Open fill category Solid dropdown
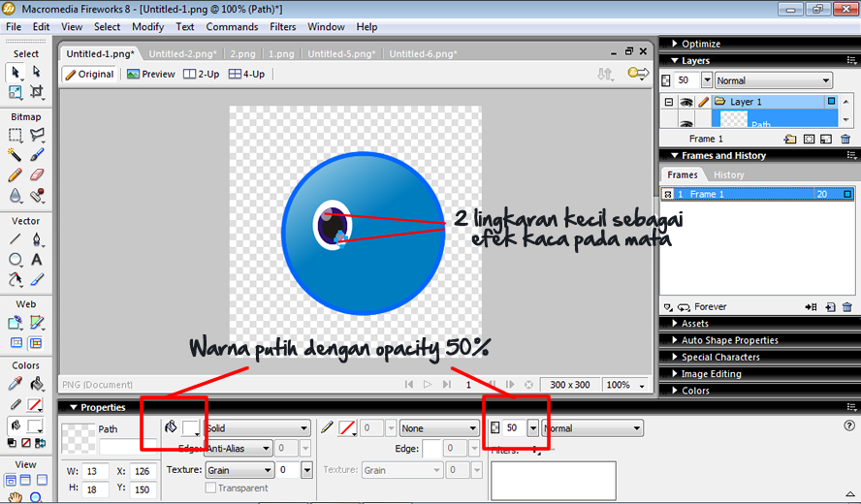 (x=258, y=428)
